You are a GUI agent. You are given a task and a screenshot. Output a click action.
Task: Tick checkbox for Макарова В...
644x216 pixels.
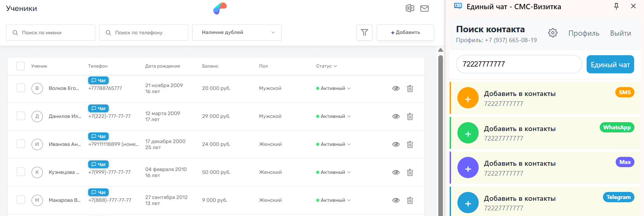pos(21,200)
